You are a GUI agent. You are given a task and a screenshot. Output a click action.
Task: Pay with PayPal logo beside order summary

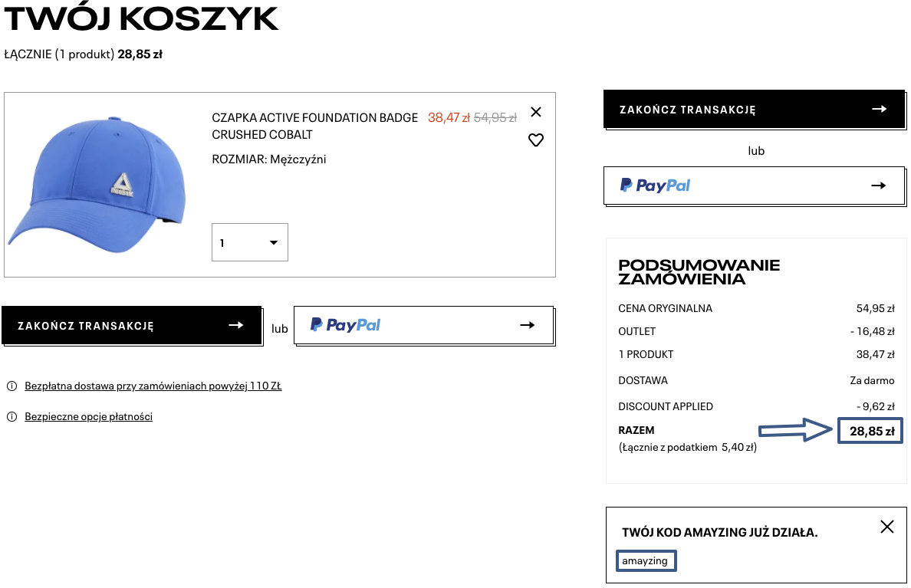(x=656, y=186)
